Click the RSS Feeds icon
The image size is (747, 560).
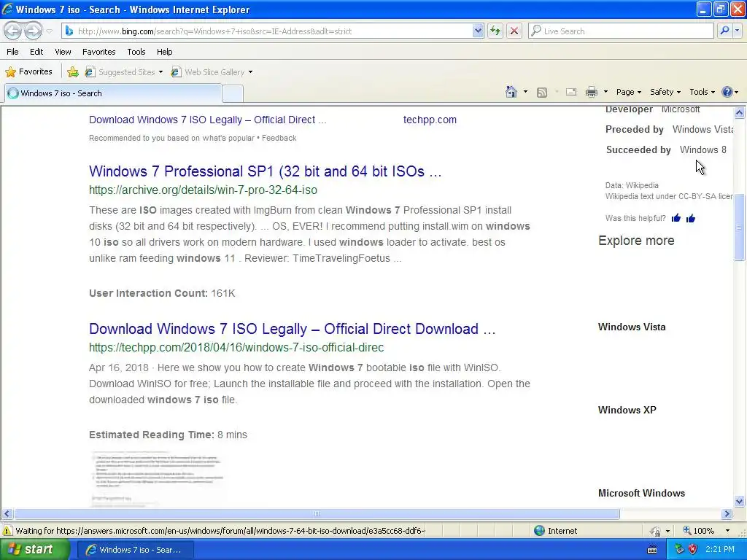point(542,93)
